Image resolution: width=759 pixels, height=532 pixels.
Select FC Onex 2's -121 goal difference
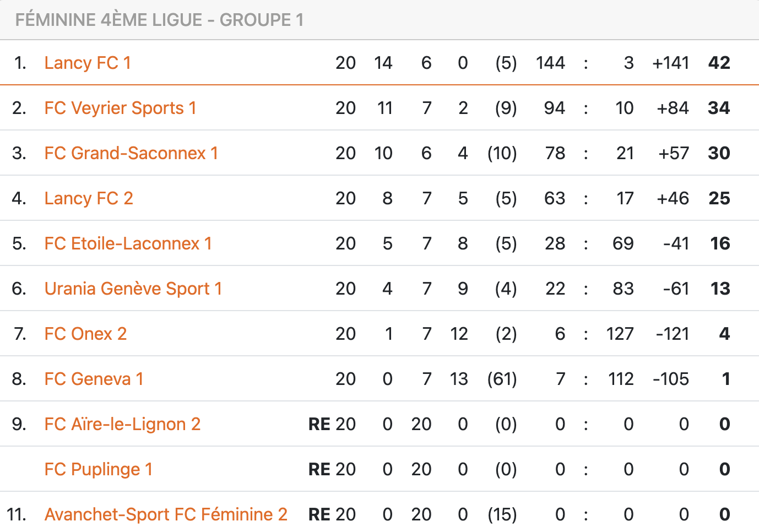672,334
